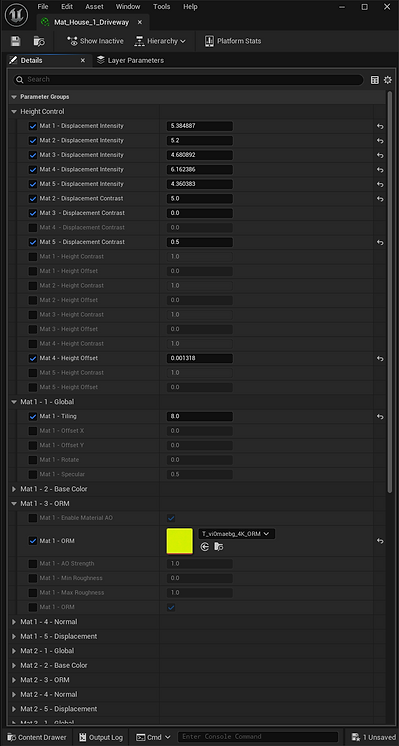Click the yellow Mat 1 ORM texture thumbnail
Screen dimensions: 399x746
click(x=180, y=541)
